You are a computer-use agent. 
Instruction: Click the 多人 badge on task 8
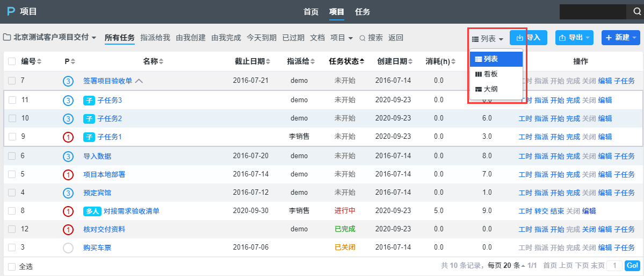coord(92,211)
